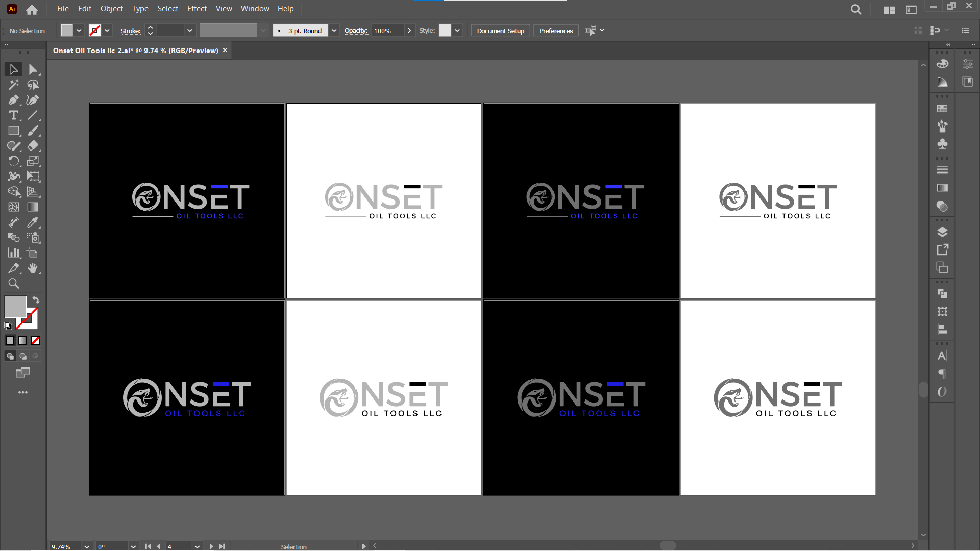
Task: Select the Hand tool
Action: pyautogui.click(x=33, y=268)
